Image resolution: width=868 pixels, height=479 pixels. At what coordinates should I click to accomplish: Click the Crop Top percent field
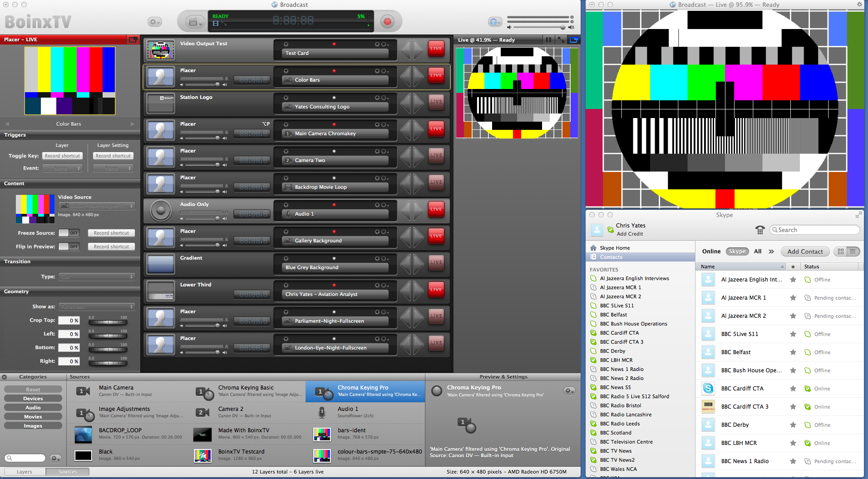tap(69, 321)
